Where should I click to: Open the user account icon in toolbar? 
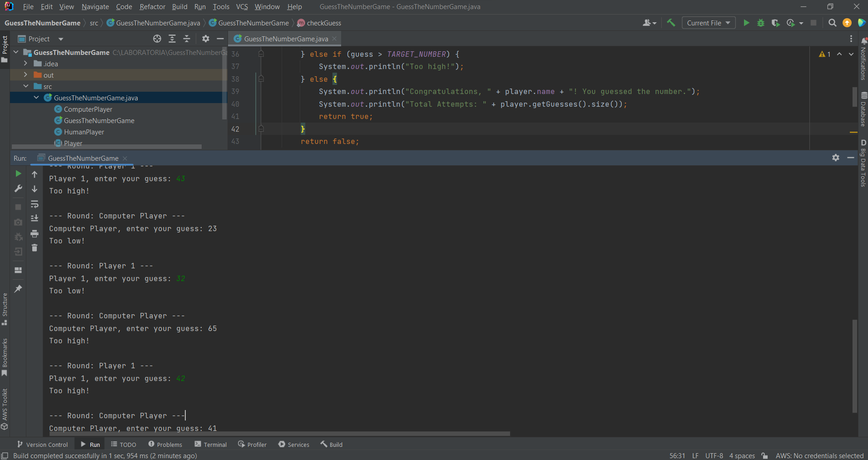pyautogui.click(x=650, y=23)
